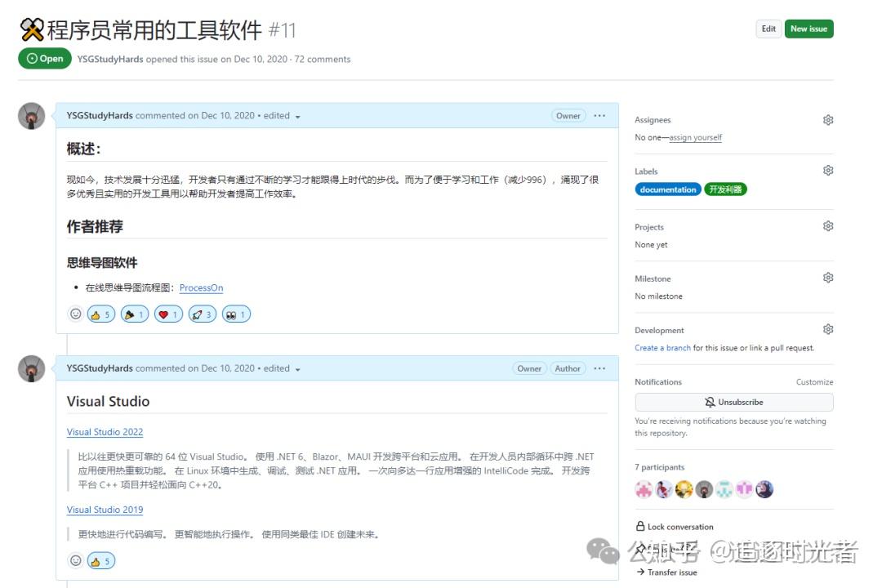Viewport: 882px width, 588px height.
Task: Open the Milestone settings gear
Action: pyautogui.click(x=828, y=278)
